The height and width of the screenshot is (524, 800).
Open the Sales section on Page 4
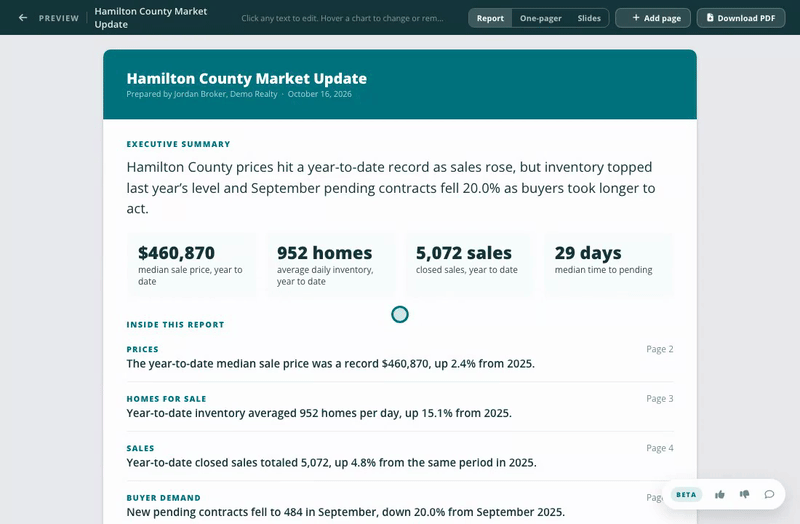(x=400, y=456)
